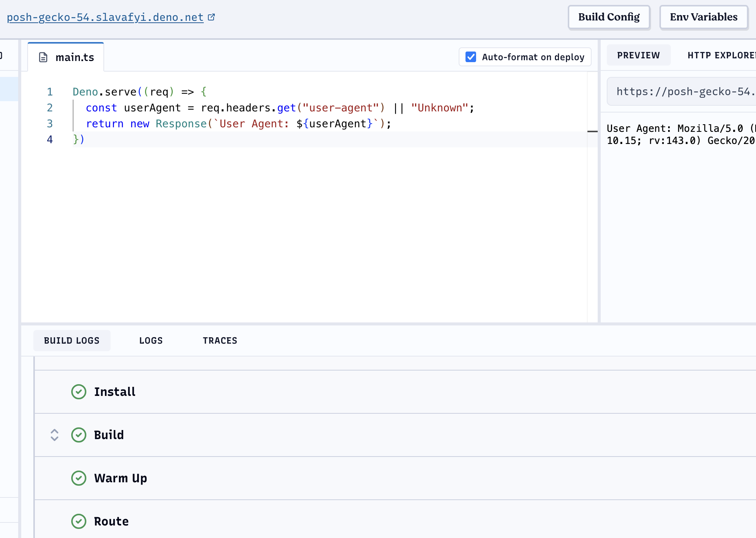Click the Warm Up step label
The height and width of the screenshot is (538, 756).
[121, 478]
